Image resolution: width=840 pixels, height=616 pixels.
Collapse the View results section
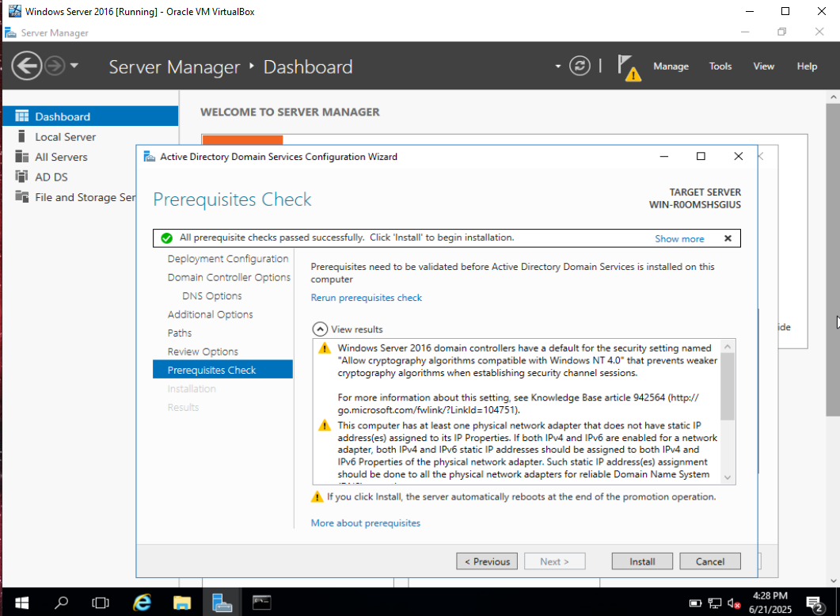tap(320, 329)
